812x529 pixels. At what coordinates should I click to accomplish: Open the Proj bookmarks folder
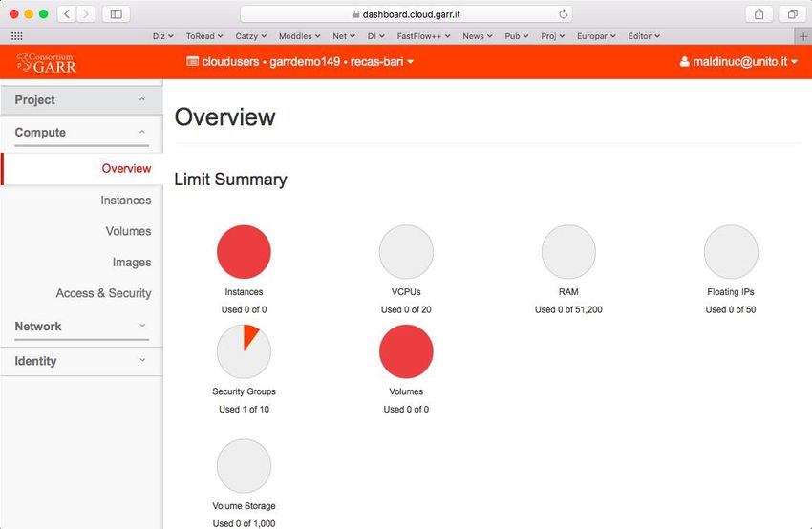pos(552,36)
